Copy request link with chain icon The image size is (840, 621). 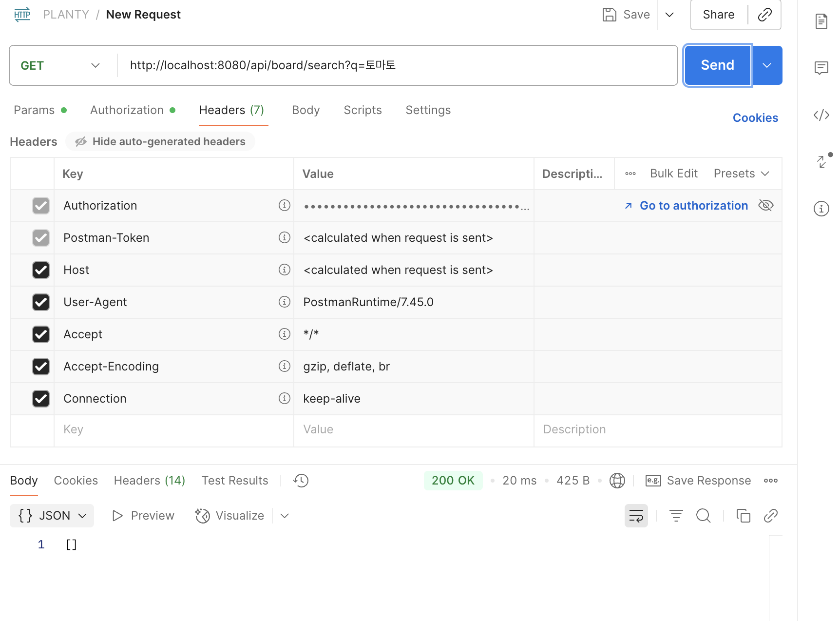[x=765, y=15]
